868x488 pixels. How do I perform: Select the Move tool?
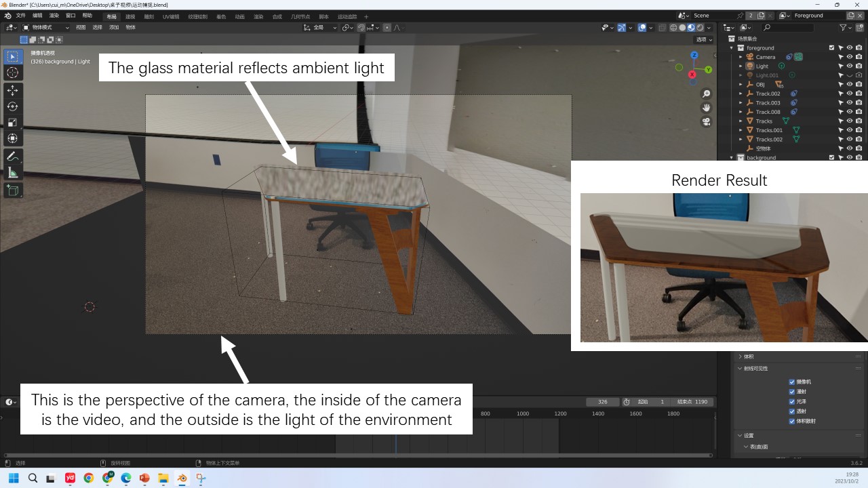(x=13, y=90)
